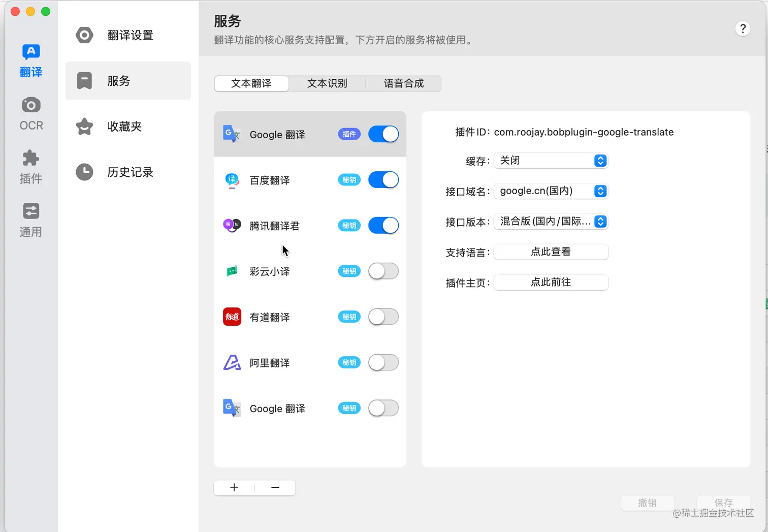This screenshot has width=768, height=532.
Task: Click the 百度翻译 logo icon
Action: 232,180
